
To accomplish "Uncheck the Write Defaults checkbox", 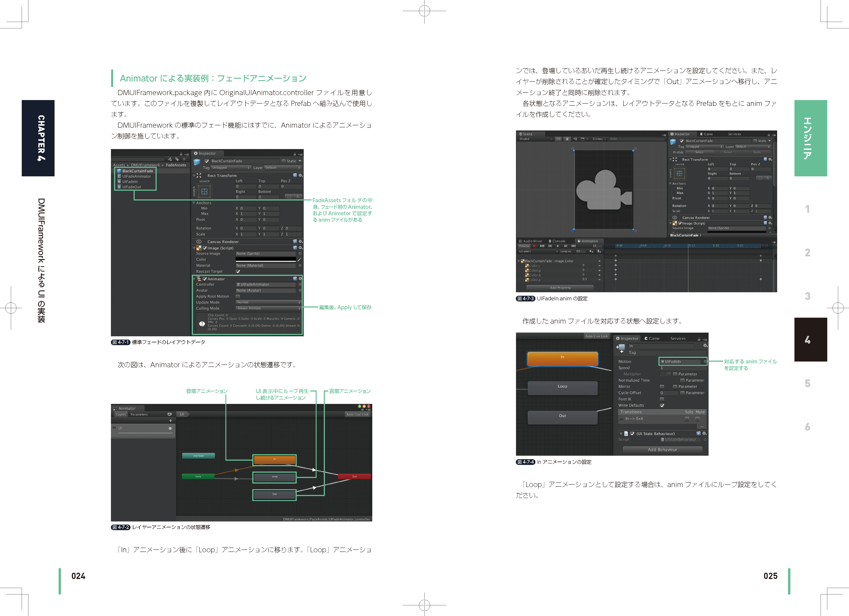I will [x=662, y=405].
